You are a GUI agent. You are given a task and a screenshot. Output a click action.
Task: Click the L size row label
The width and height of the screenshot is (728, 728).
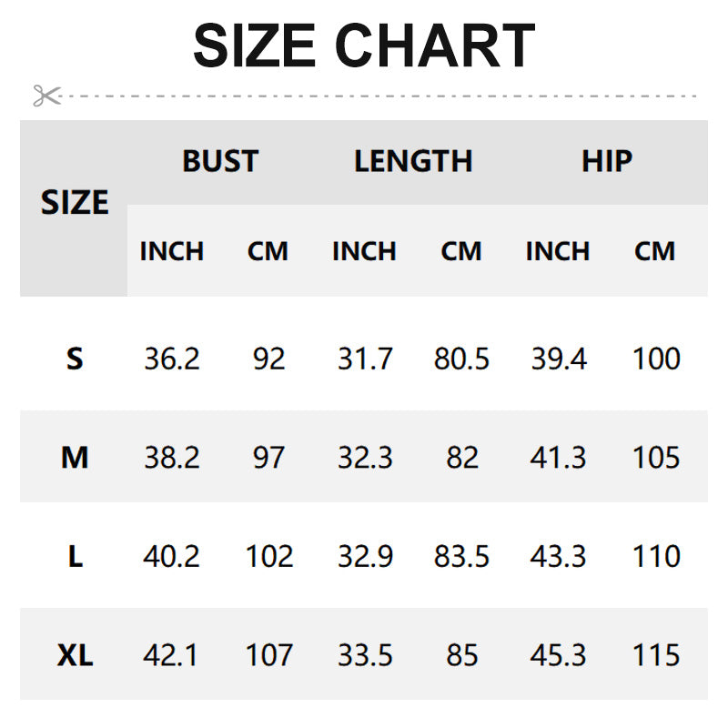75,556
